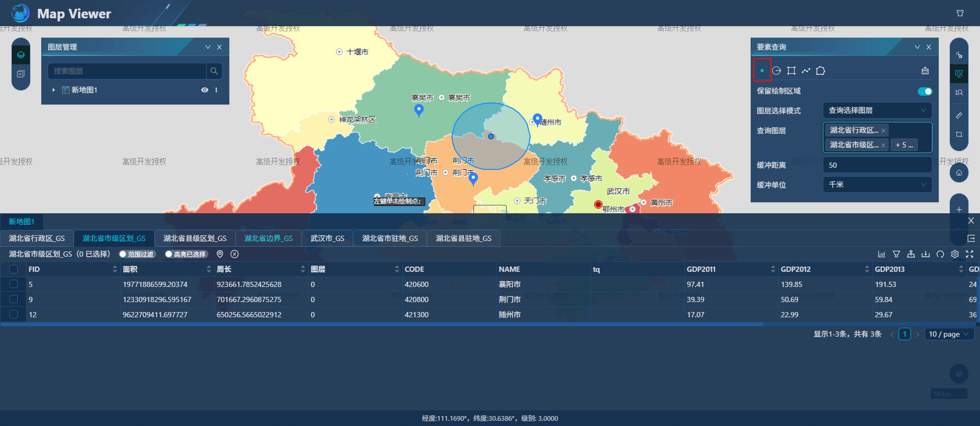Toggle the 保留绘制区域 switch

[x=925, y=91]
